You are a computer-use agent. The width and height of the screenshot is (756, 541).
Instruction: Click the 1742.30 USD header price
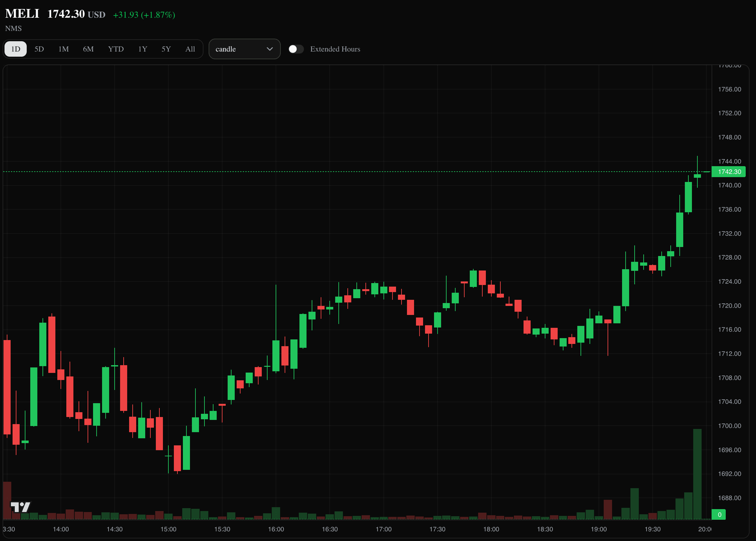76,14
